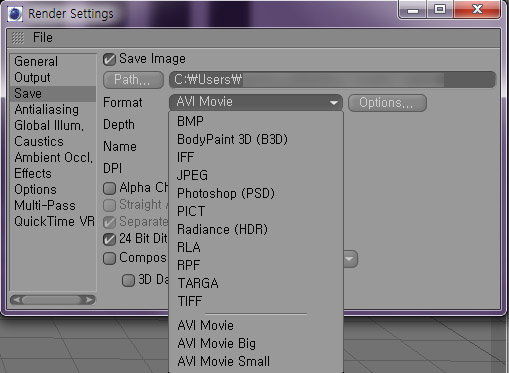Click the Path... button

[x=133, y=80]
